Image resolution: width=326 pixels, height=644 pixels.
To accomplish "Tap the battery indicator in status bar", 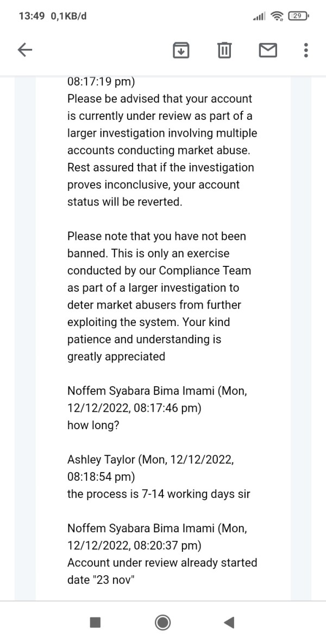I will pyautogui.click(x=298, y=16).
